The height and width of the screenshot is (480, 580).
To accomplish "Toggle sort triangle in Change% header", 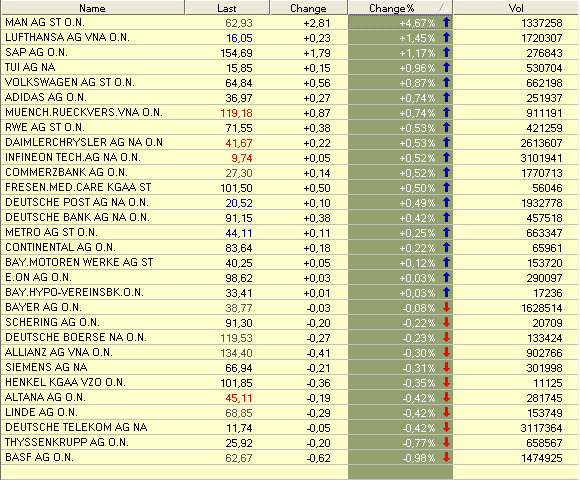I will [443, 8].
